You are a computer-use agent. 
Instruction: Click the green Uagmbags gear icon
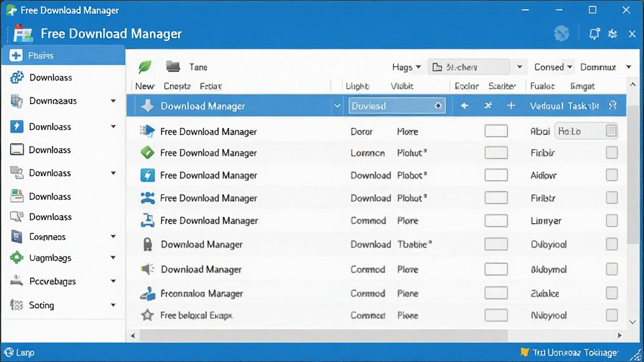pyautogui.click(x=16, y=257)
